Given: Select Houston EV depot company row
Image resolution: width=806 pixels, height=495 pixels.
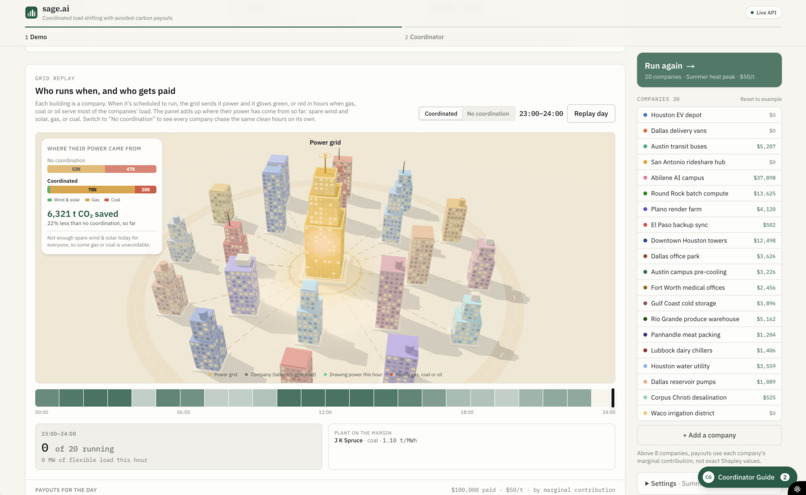Looking at the screenshot, I should pos(709,115).
